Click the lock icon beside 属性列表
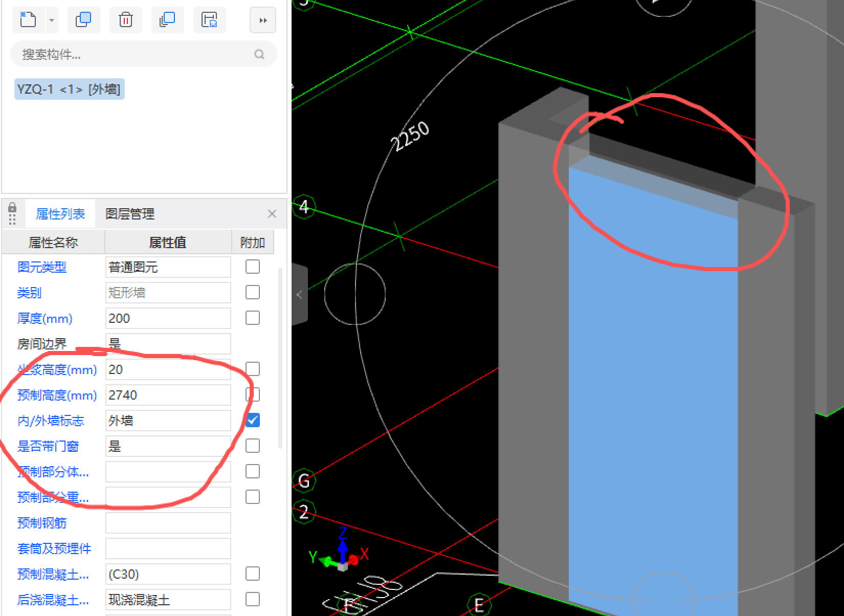 (12, 208)
